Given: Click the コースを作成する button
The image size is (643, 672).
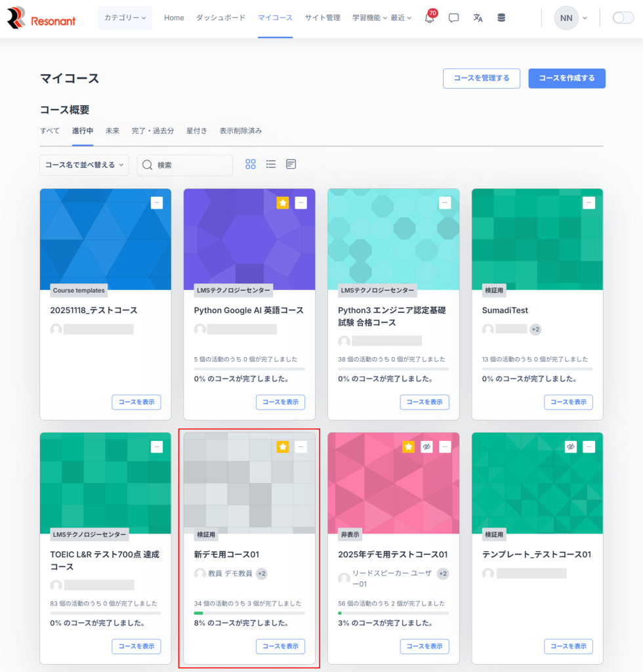Looking at the screenshot, I should coord(566,78).
